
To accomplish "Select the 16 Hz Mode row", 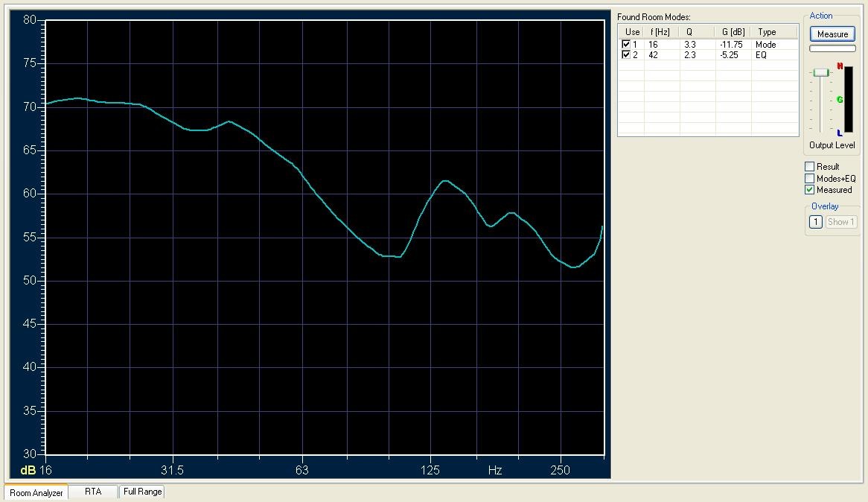I will click(x=708, y=45).
